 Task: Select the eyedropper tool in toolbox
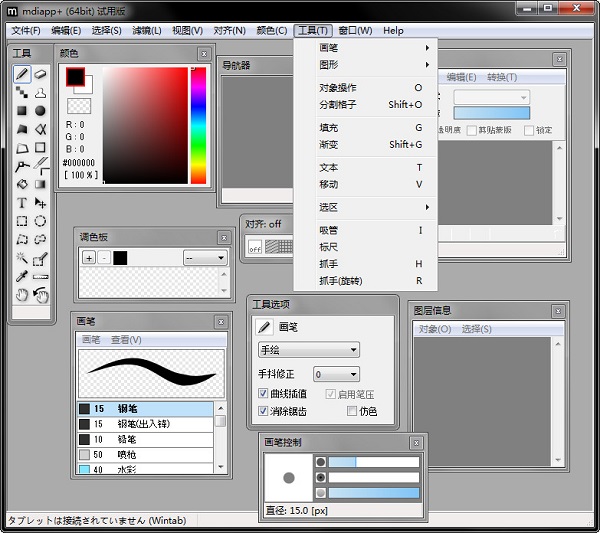click(22, 276)
